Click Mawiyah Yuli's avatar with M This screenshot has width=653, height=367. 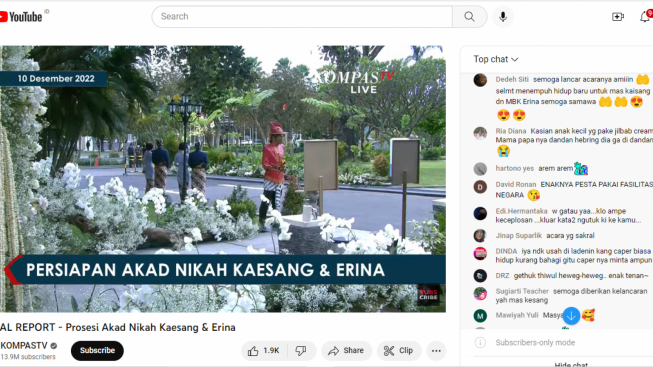[x=480, y=315]
